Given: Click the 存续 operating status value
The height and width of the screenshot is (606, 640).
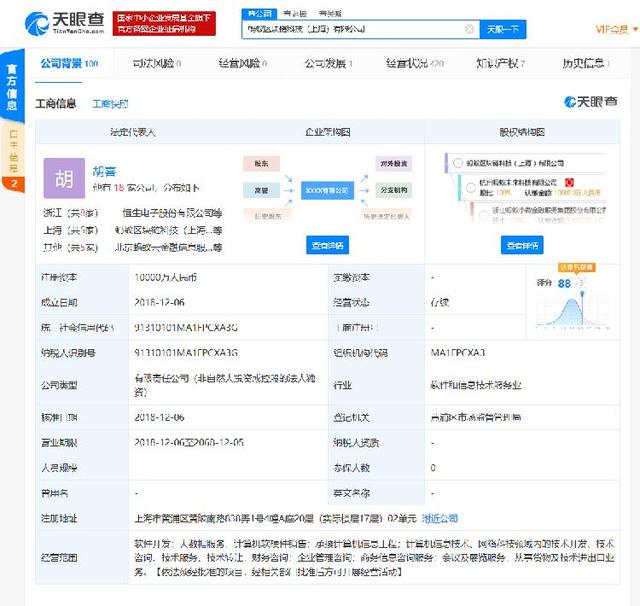Looking at the screenshot, I should [440, 302].
